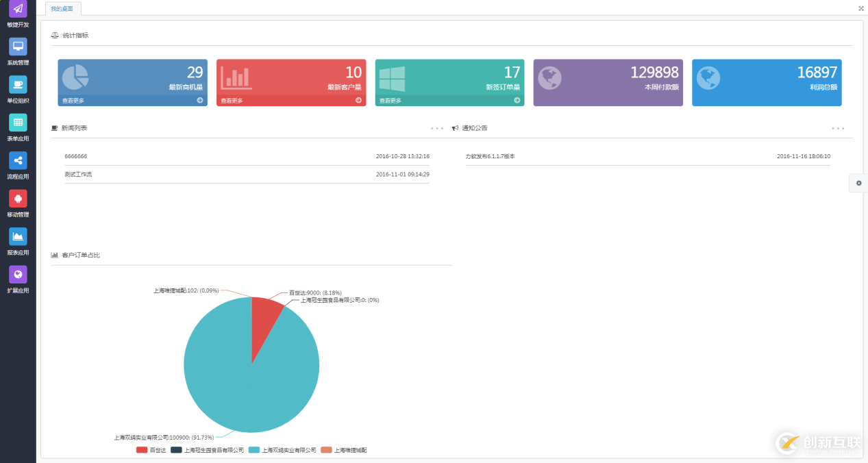Click the fullscreen icon at top right
The height and width of the screenshot is (463, 868).
[x=861, y=8]
